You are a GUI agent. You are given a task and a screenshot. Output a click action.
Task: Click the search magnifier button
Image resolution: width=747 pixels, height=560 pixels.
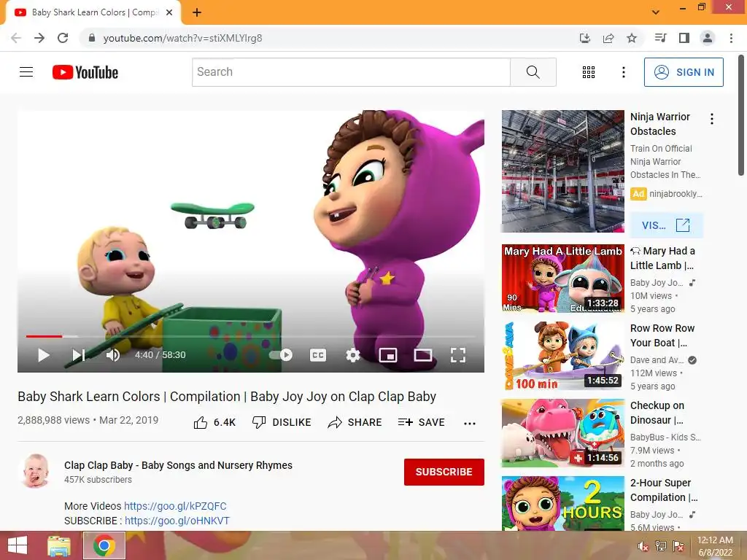[533, 72]
